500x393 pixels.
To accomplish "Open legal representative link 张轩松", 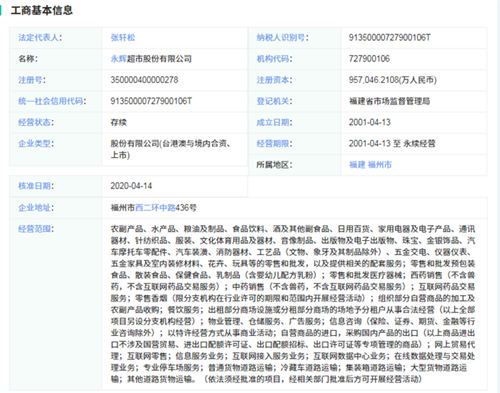I will [x=123, y=38].
